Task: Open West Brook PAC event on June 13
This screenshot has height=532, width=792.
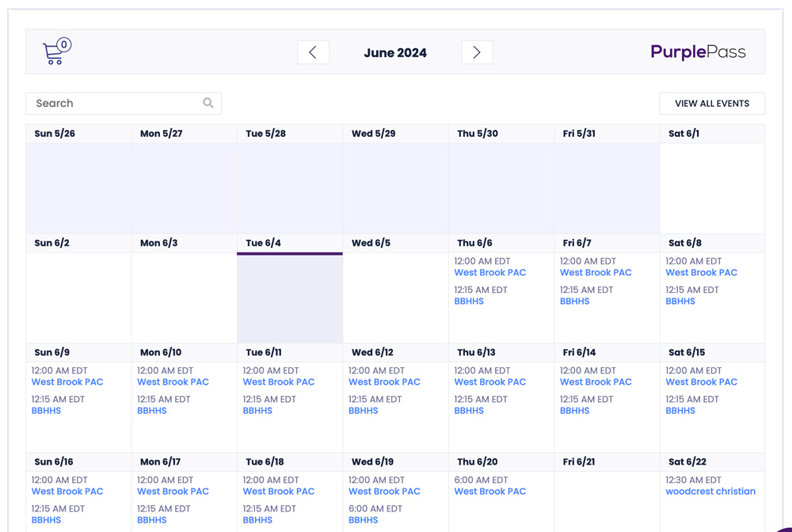Action: pos(489,382)
